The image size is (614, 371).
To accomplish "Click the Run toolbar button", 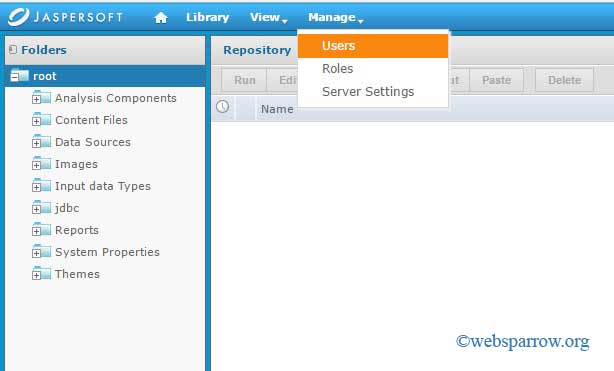I will [x=244, y=80].
